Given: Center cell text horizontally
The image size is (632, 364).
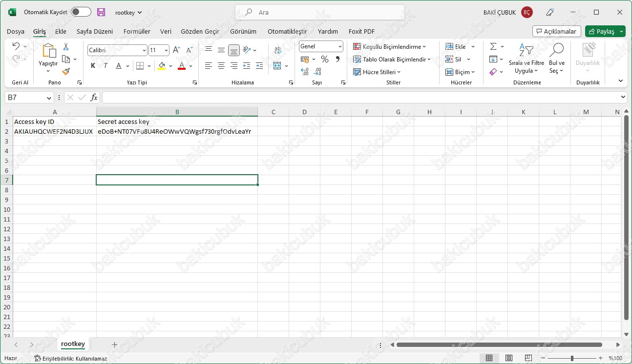Looking at the screenshot, I should (221, 65).
